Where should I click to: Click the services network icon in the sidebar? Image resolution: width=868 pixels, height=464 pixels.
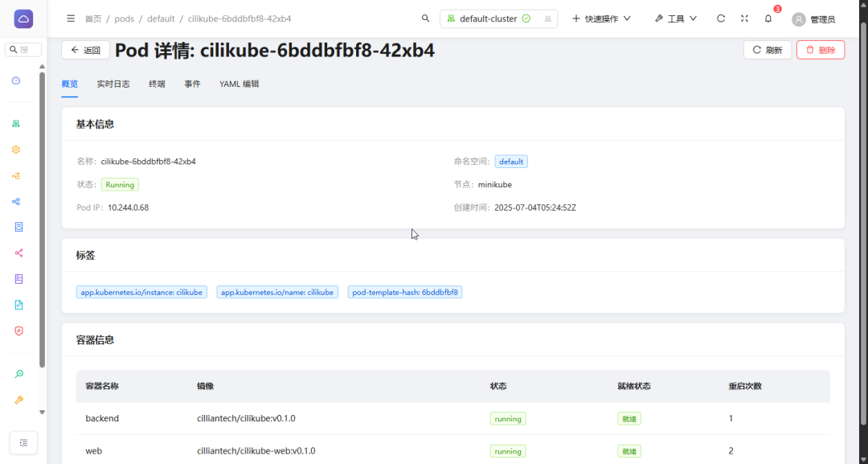pos(16,201)
